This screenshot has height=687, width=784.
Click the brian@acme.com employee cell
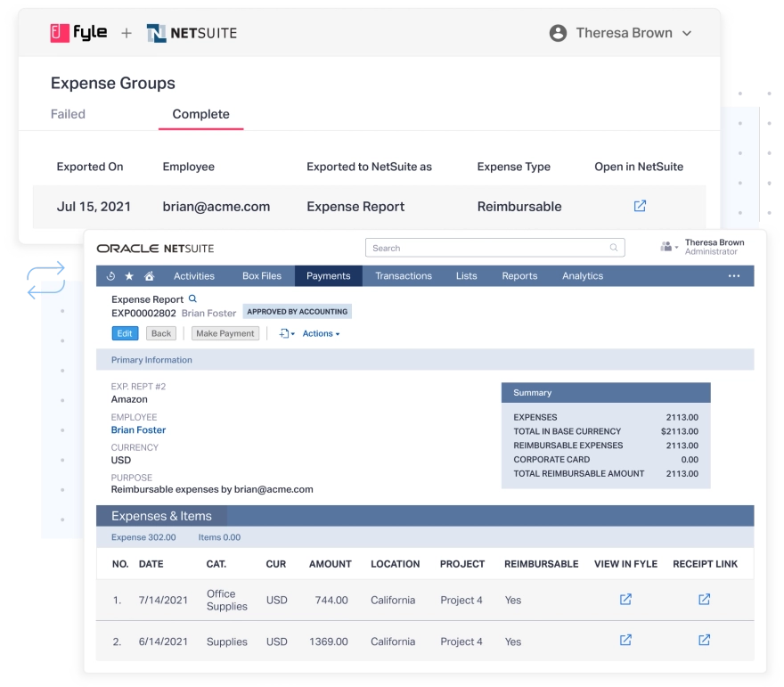tap(216, 207)
